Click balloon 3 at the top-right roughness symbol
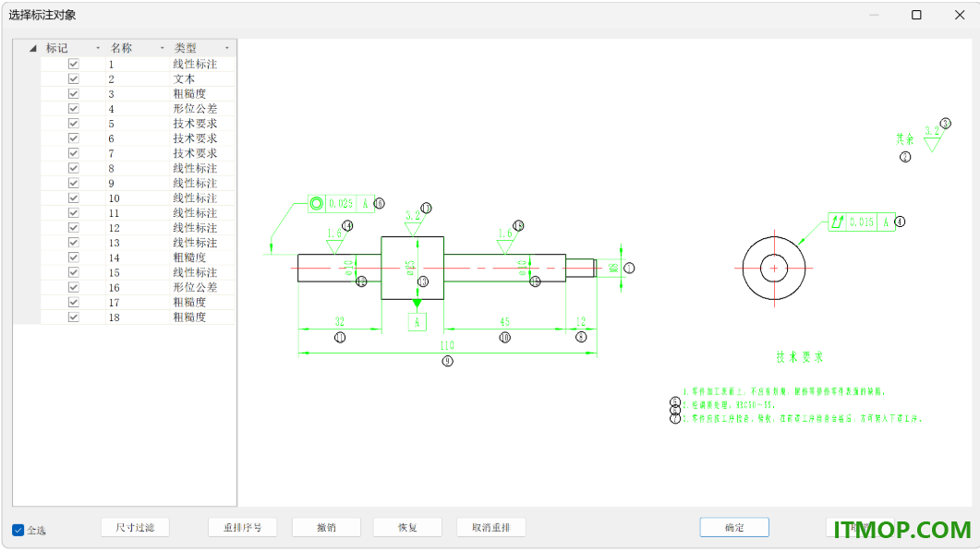Viewport: 980px width, 551px height. coord(946,123)
